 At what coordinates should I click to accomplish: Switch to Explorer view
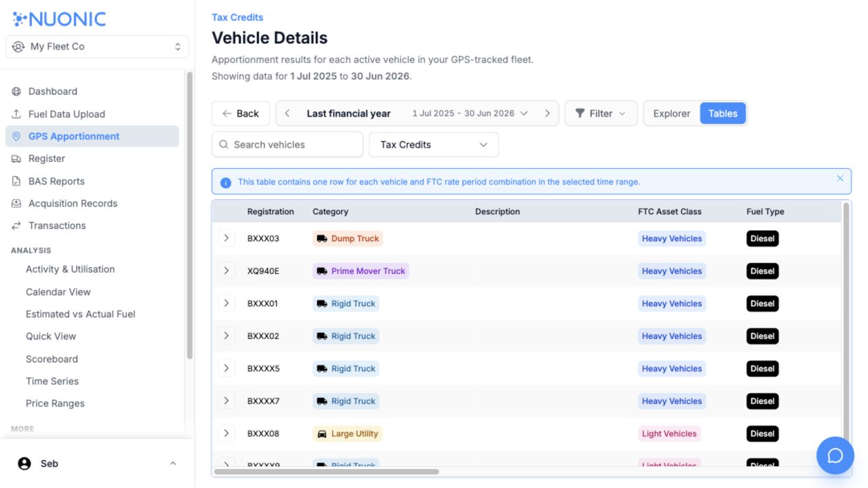(672, 114)
